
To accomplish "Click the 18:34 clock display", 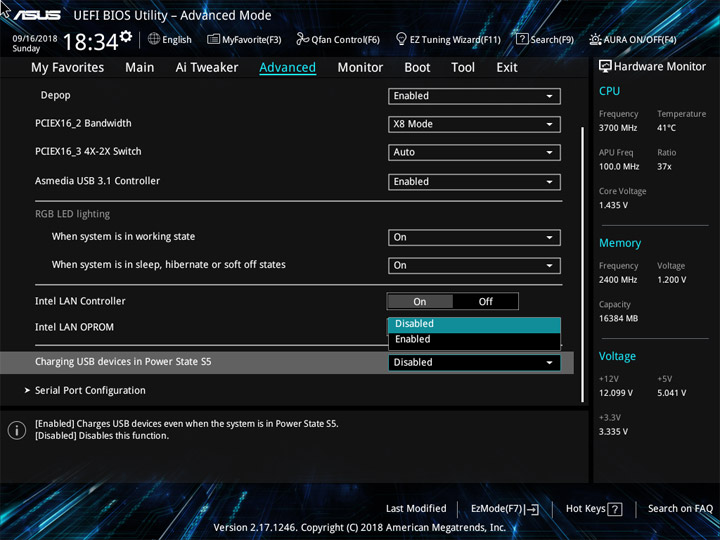I will (x=90, y=42).
